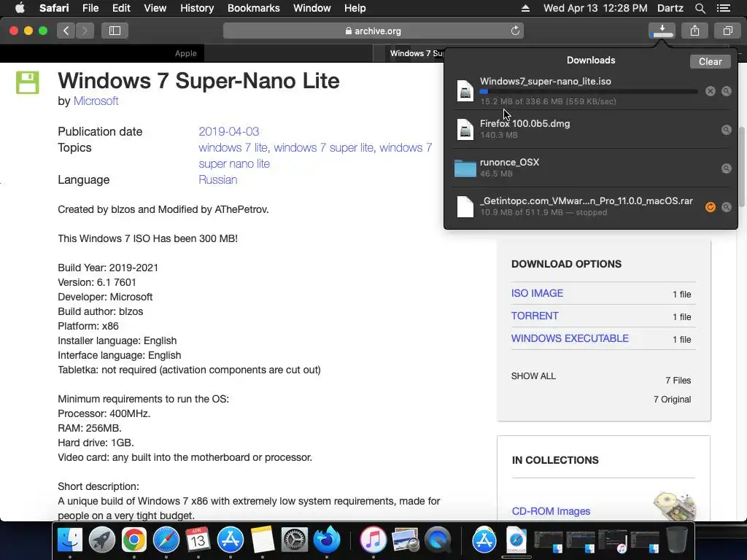This screenshot has height=560, width=747.
Task: Switch to the Apple tab
Action: click(x=186, y=53)
